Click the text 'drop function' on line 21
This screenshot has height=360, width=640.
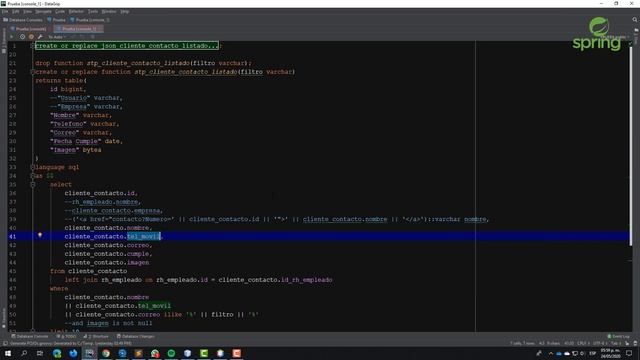(x=59, y=63)
